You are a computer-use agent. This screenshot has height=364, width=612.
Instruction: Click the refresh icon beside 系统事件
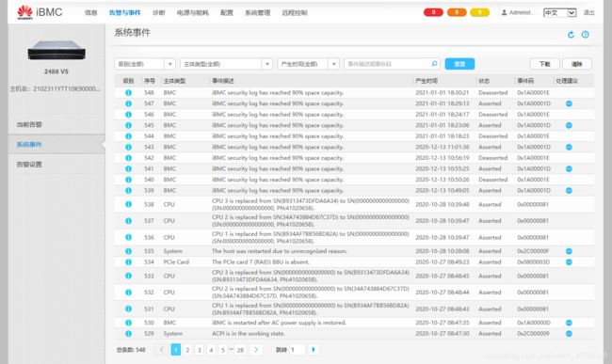571,35
